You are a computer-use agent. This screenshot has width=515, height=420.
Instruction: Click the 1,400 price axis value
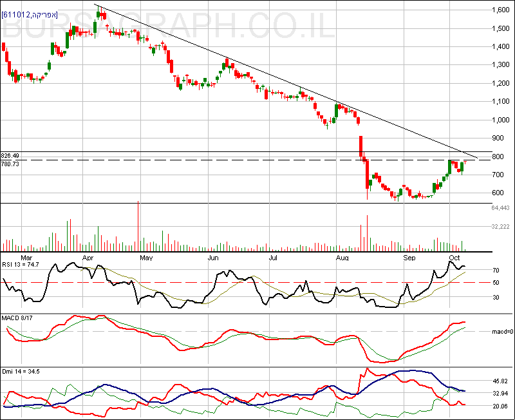click(501, 46)
